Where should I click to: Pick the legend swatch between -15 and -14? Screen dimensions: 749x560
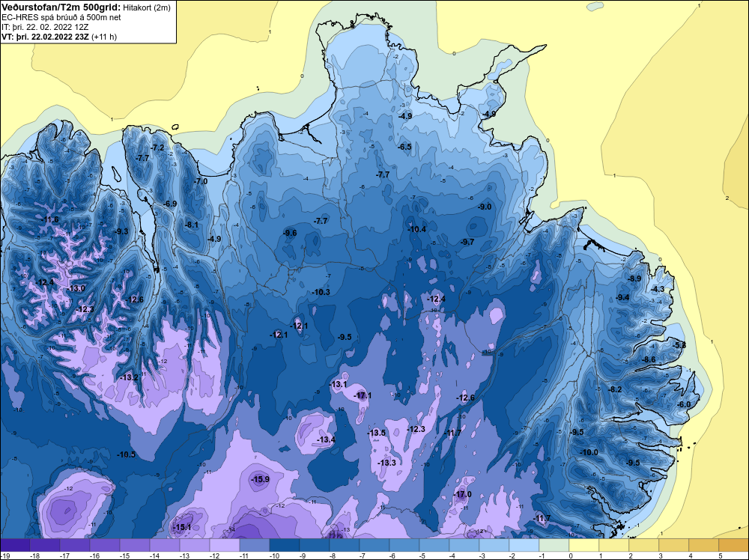point(135,545)
